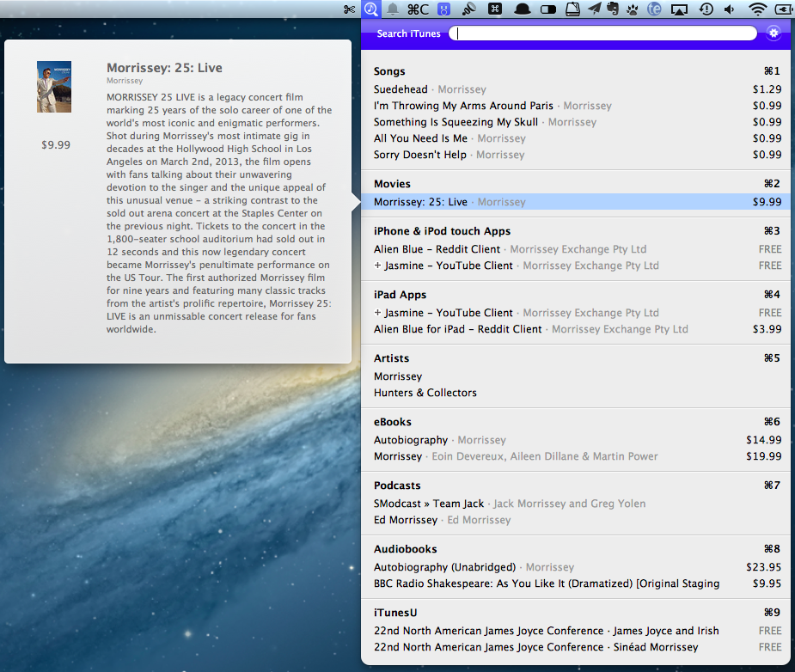Screen dimensions: 795x672
Task: Select the highlighted 'Morrissey: 25: Live' movie row
Action: point(578,202)
